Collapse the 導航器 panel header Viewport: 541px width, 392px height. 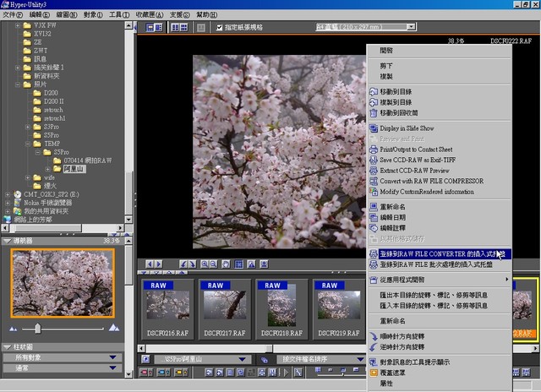[7, 241]
